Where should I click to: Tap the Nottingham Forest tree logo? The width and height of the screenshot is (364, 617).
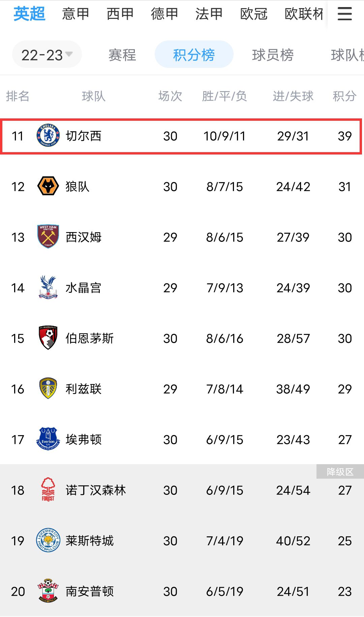[48, 490]
